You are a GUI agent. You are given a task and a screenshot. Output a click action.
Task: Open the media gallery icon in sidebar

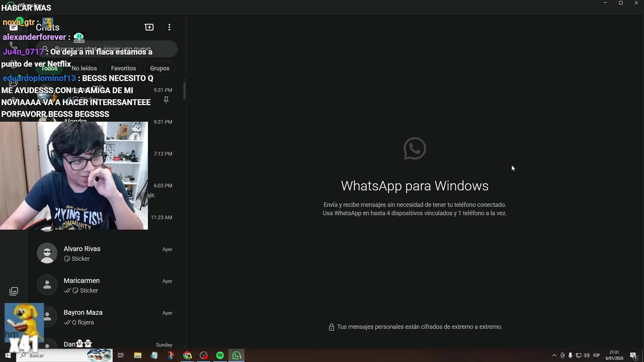pos(14,291)
